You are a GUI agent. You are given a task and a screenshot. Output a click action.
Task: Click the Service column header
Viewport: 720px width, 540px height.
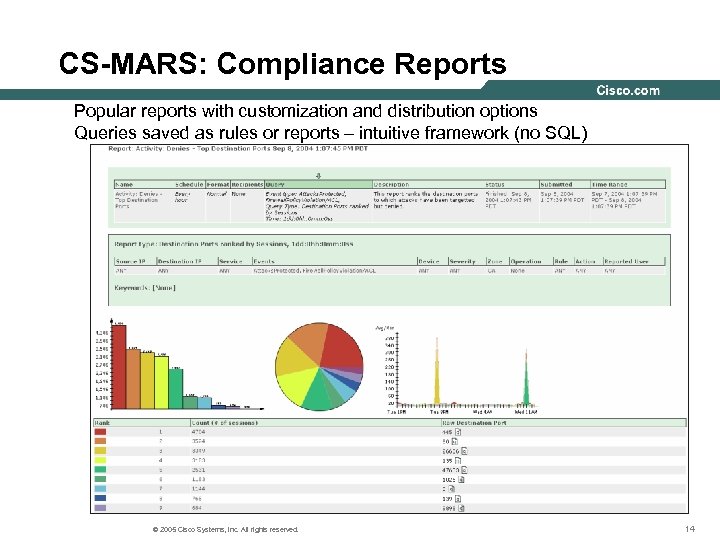pyautogui.click(x=235, y=261)
